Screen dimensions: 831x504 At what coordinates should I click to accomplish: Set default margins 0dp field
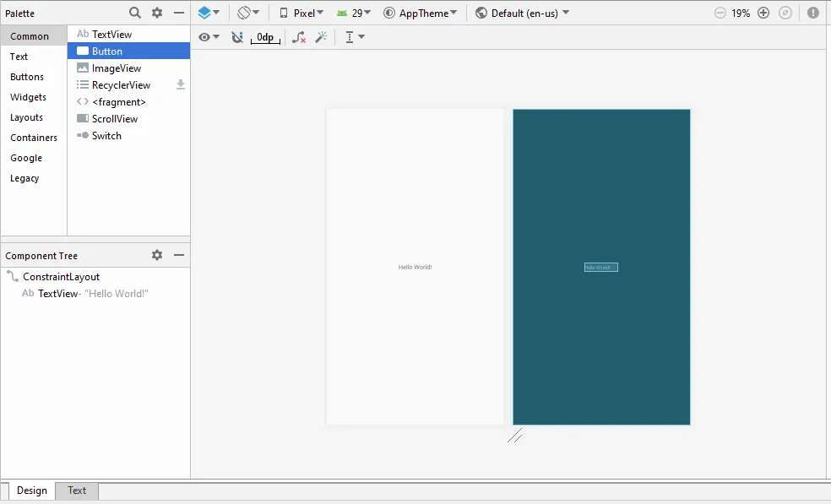(265, 37)
